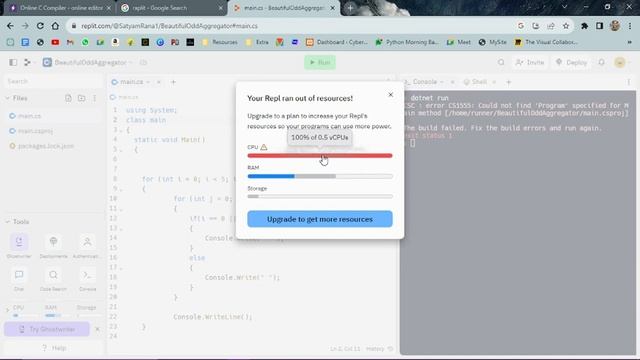Viewport: 640px width, 360px height.
Task: Collapse code fold arrow on line 3
Action: (121, 130)
